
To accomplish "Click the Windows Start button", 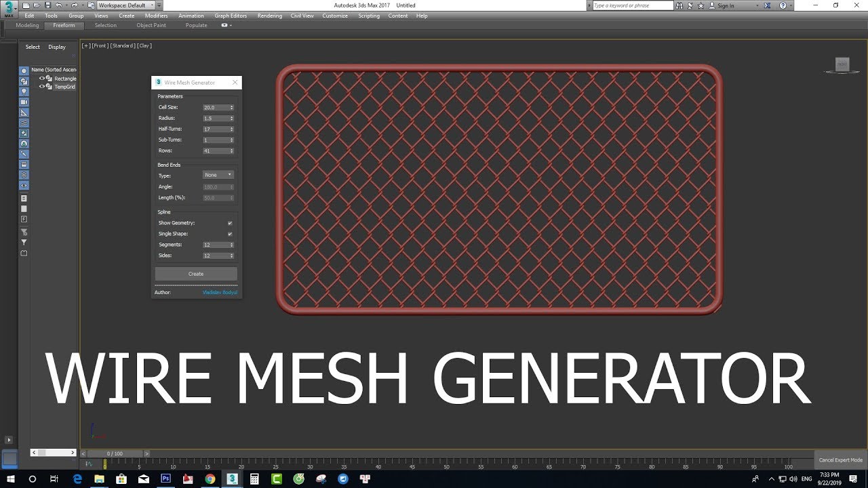I will 10,479.
